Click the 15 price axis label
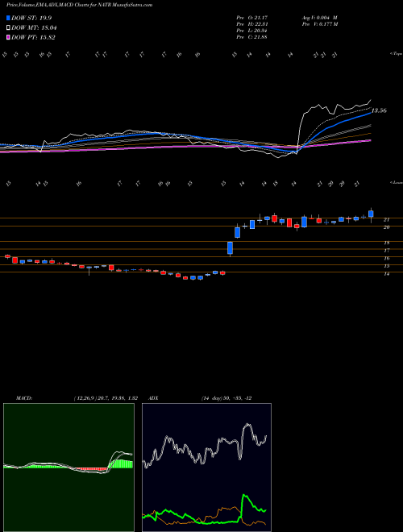Image resolution: width=403 pixels, height=532 pixels. point(386,266)
